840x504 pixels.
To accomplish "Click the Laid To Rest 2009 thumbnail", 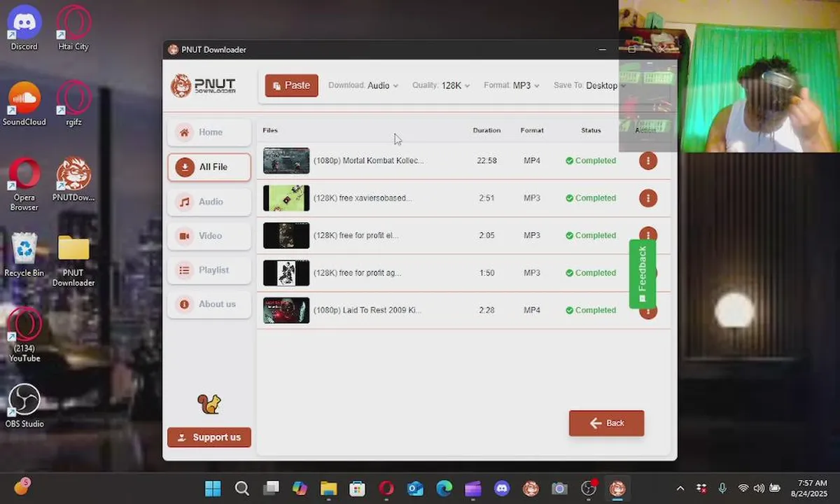I will click(x=286, y=310).
